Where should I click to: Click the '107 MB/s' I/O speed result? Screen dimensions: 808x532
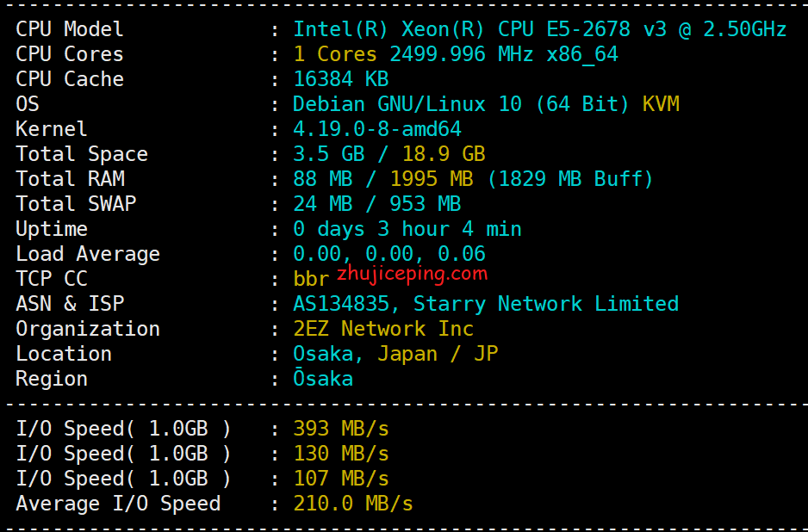[340, 479]
